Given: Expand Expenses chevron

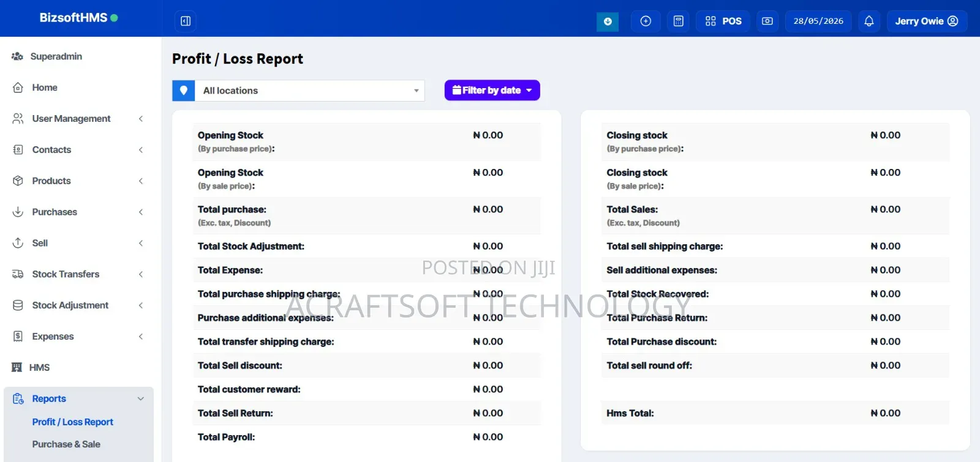Looking at the screenshot, I should tap(141, 337).
